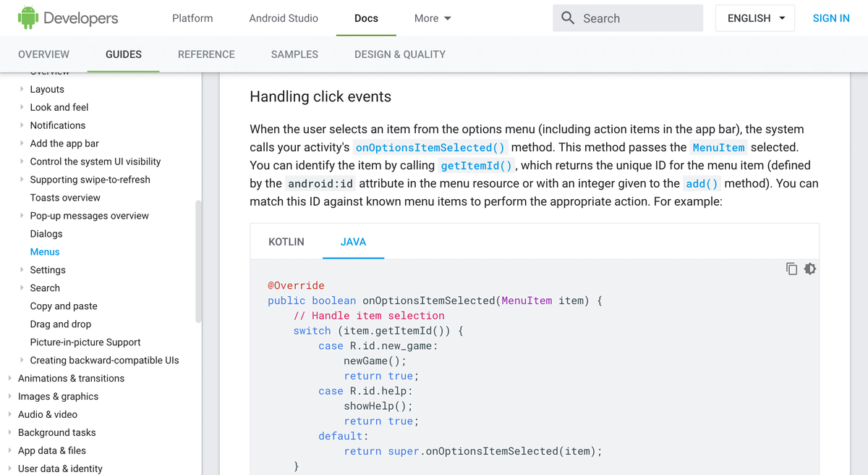Expand Supporting swipe-to-refresh arrow
This screenshot has width=868, height=475.
tap(22, 180)
